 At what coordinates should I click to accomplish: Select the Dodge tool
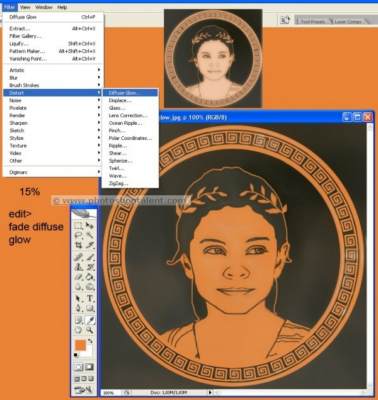coord(90,286)
